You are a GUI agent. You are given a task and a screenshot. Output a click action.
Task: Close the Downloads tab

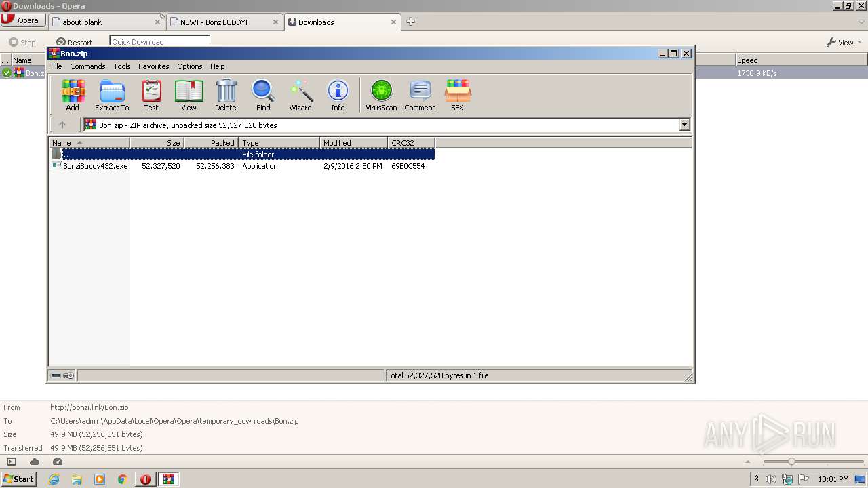coord(393,22)
